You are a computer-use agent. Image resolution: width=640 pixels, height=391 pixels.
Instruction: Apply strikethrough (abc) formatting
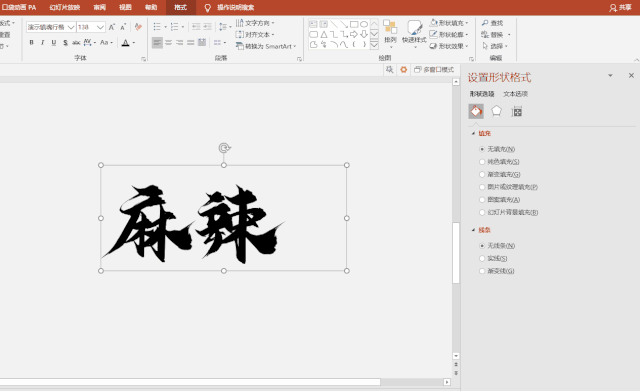[x=76, y=42]
